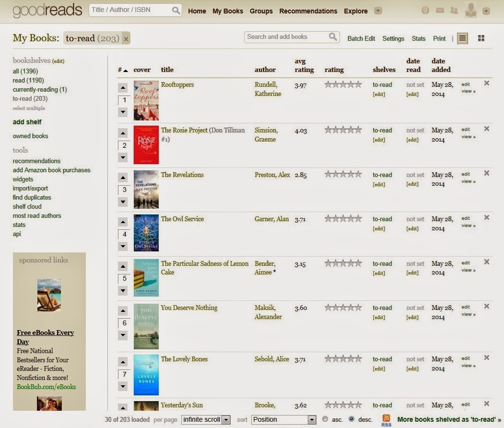Open More books shelved as to-read

point(449,419)
